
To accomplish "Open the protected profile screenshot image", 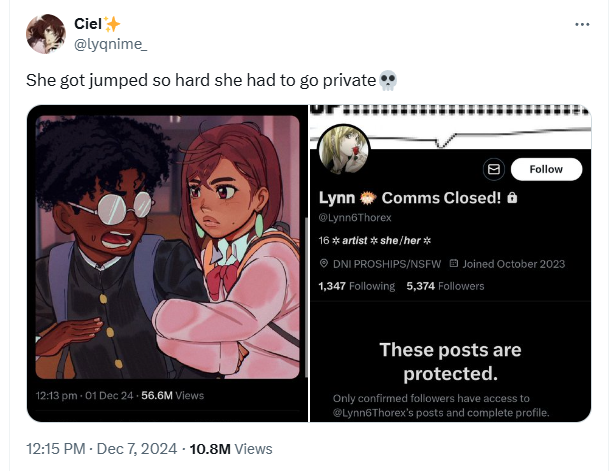I will pyautogui.click(x=450, y=263).
